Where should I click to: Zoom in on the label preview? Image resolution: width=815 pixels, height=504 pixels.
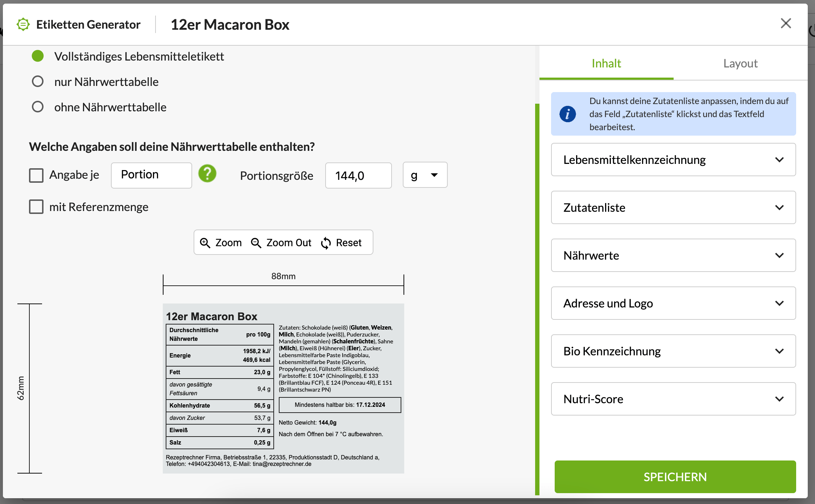click(x=221, y=243)
